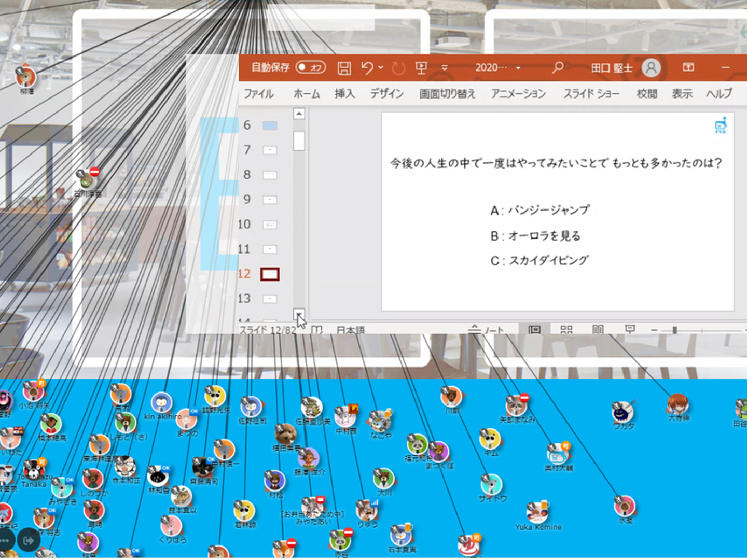Click the スライド 12/82 status bar counter

coord(268,330)
